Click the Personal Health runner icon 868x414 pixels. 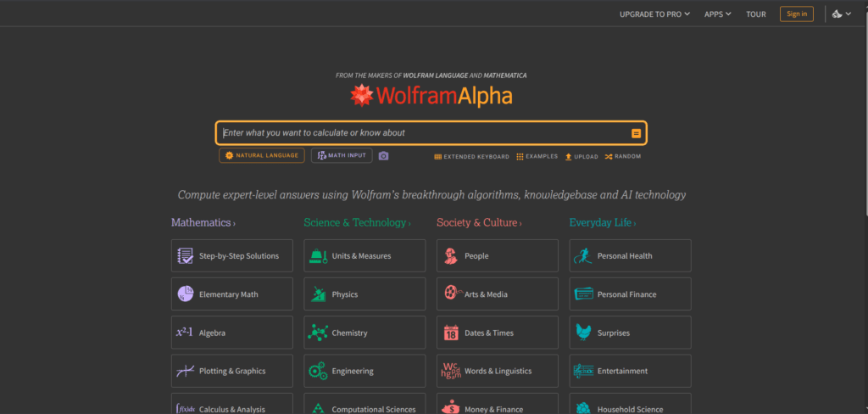[583, 256]
